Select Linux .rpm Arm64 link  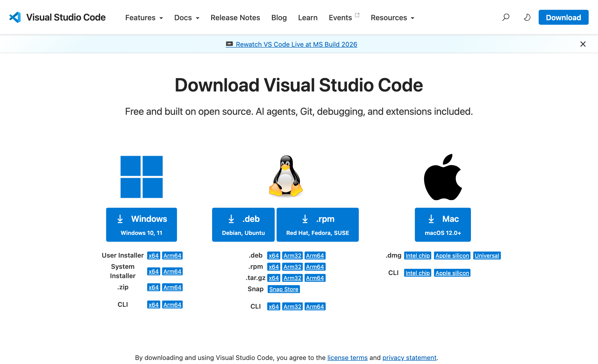coord(315,267)
